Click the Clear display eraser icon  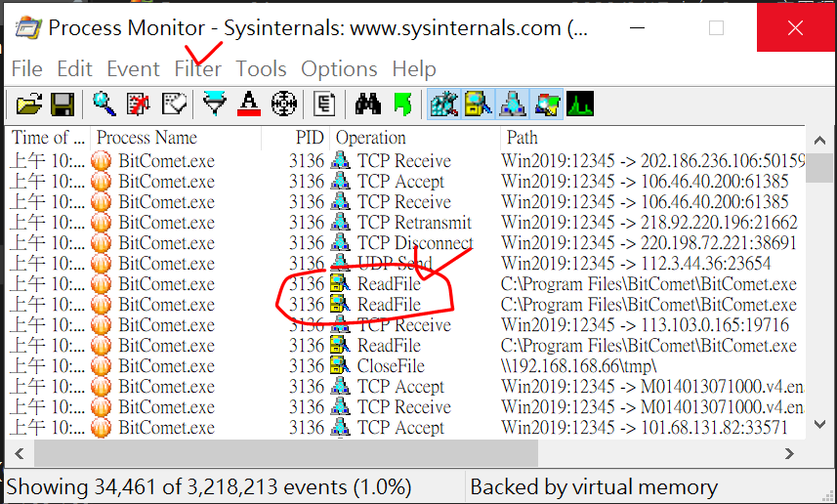174,105
